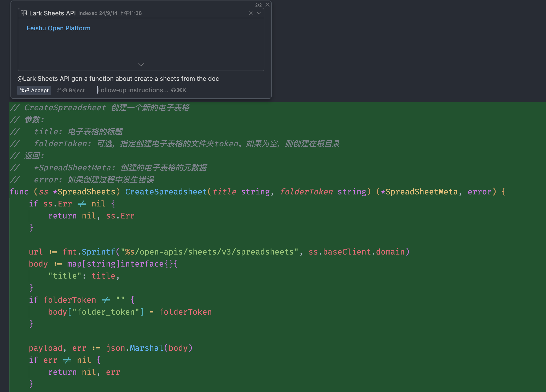Viewport: 546px width, 392px height.
Task: Click the Lark Sheets API book icon
Action: pyautogui.click(x=24, y=13)
